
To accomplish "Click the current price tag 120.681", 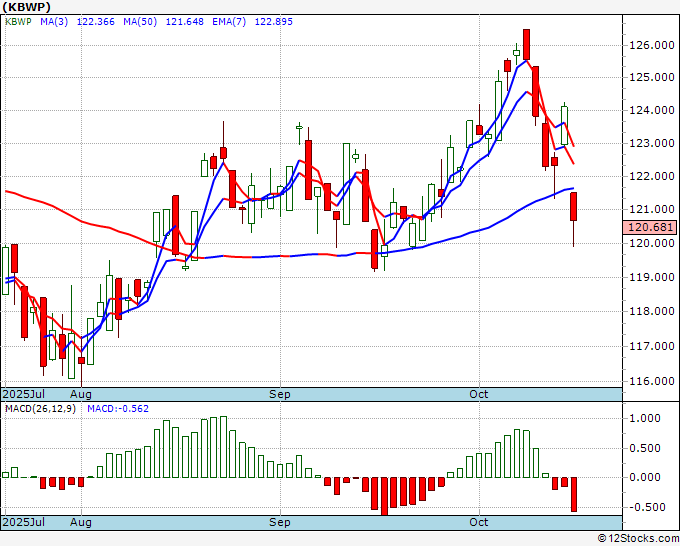I will pyautogui.click(x=649, y=227).
